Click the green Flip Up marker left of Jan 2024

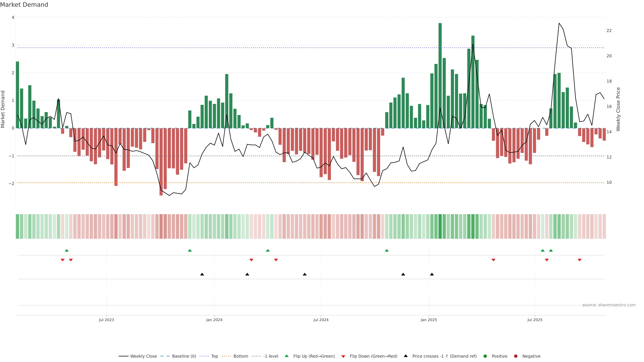(190, 251)
